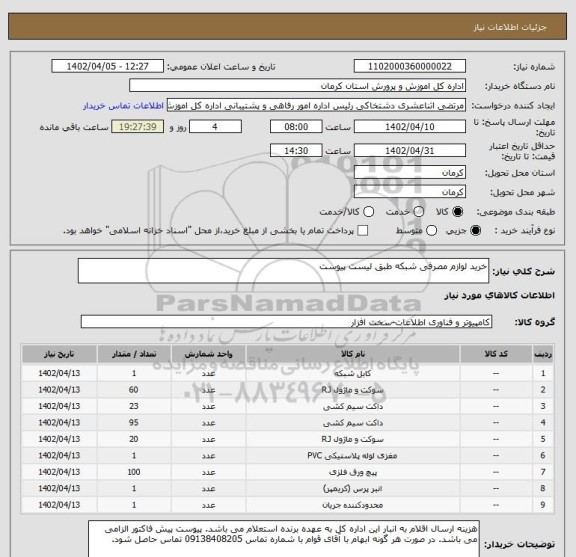Image resolution: width=576 pixels, height=557 pixels.
Task: Click the announcement date field 1402/04/05 - 12:27
Action: coord(108,67)
